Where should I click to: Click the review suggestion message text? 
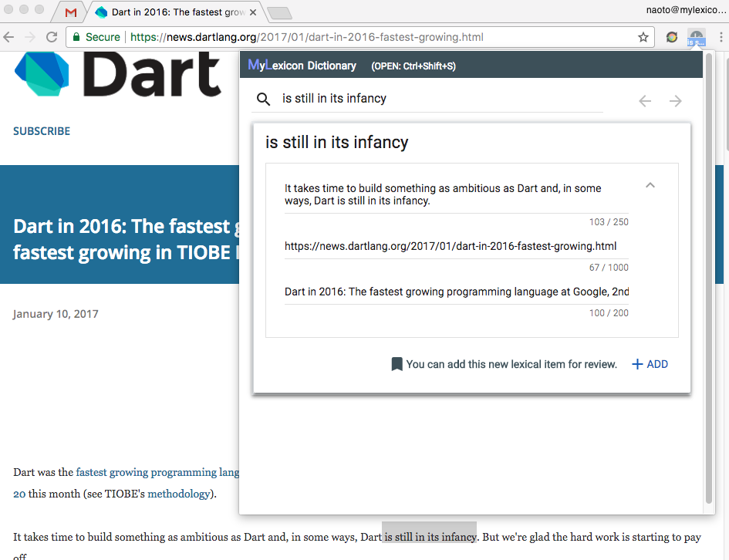pyautogui.click(x=511, y=364)
